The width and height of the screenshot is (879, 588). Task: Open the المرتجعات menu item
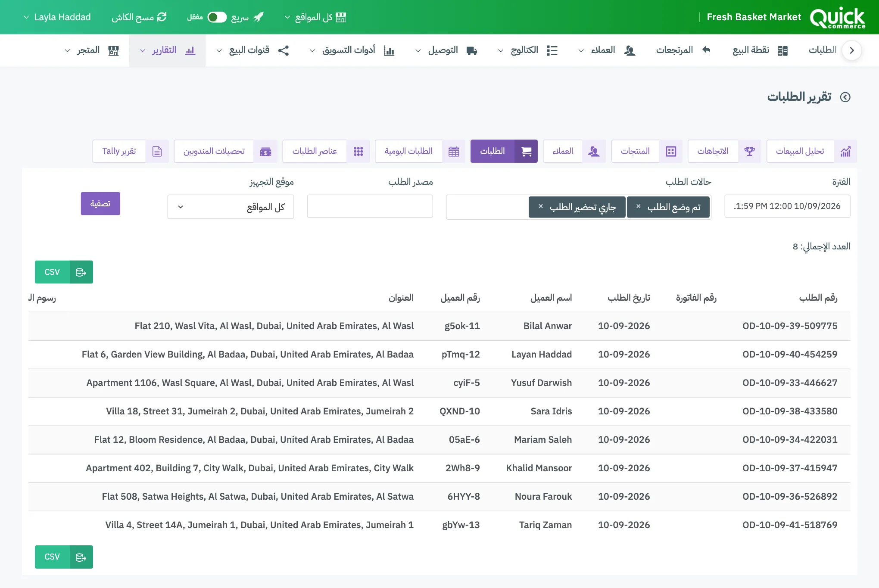tap(683, 50)
